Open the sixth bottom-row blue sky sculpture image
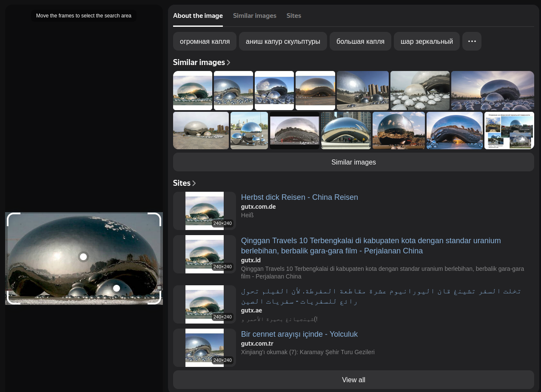 pos(455,131)
